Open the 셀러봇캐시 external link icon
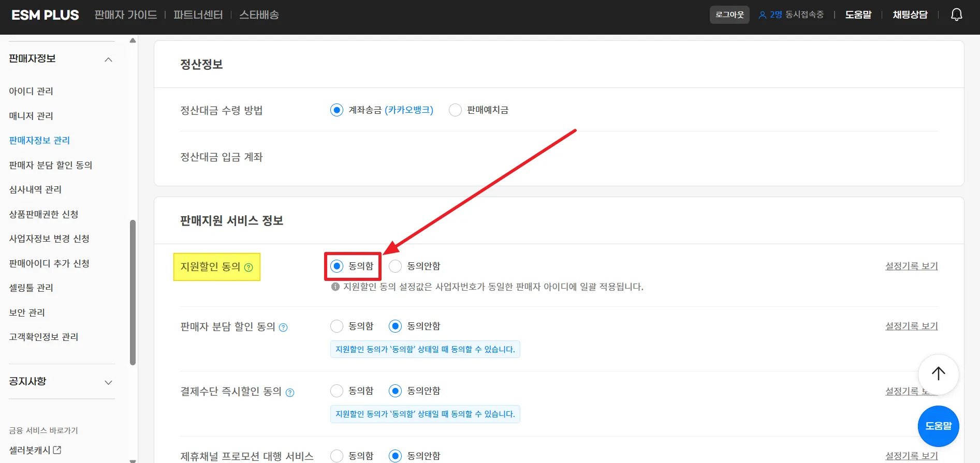This screenshot has height=463, width=980. (x=57, y=450)
